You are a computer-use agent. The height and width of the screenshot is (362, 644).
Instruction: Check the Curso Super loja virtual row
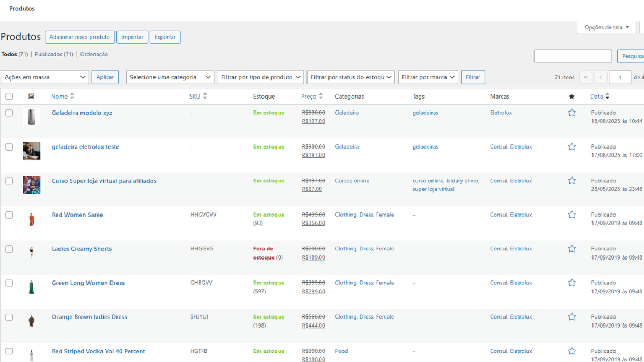point(9,181)
